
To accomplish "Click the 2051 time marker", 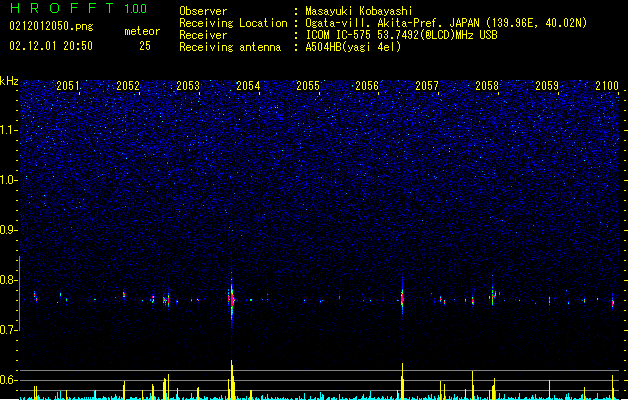I will pyautogui.click(x=68, y=86).
